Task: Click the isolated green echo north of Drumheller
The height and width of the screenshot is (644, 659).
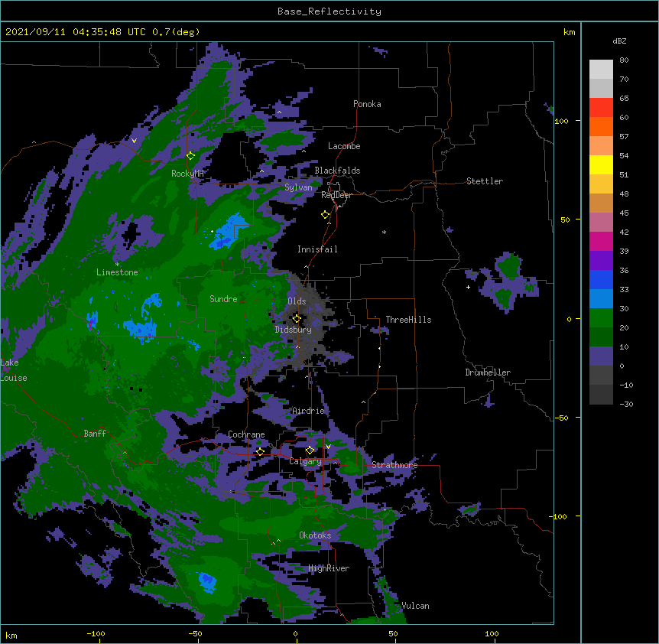Action: 508,265
